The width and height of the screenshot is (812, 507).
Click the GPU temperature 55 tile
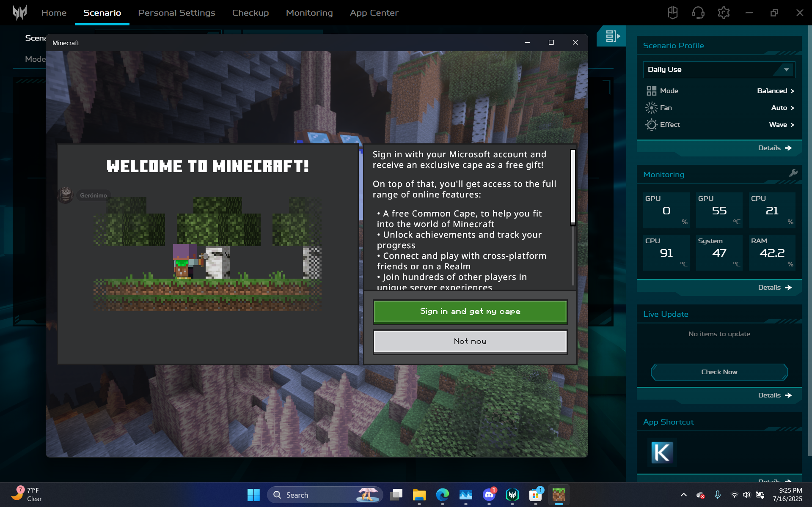[x=719, y=210]
